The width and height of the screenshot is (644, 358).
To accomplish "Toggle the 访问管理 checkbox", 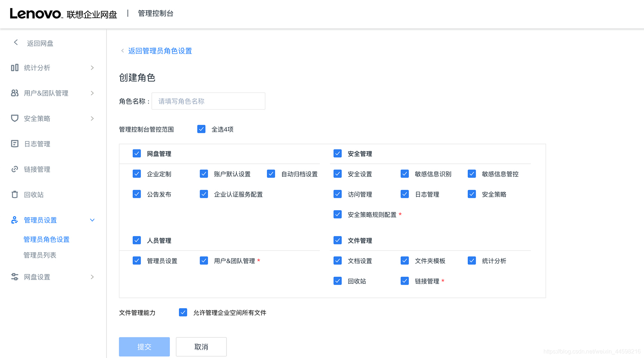I will coord(337,194).
